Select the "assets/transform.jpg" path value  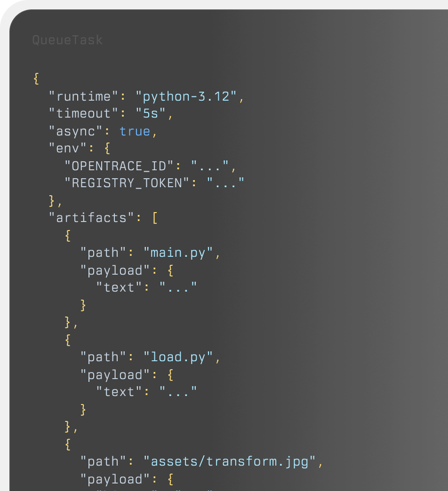click(229, 461)
